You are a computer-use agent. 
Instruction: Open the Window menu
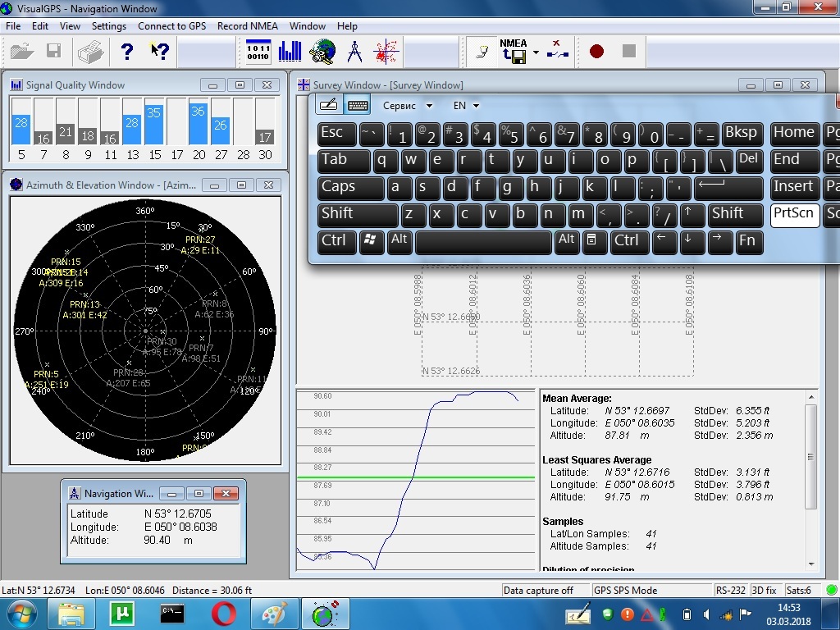307,25
